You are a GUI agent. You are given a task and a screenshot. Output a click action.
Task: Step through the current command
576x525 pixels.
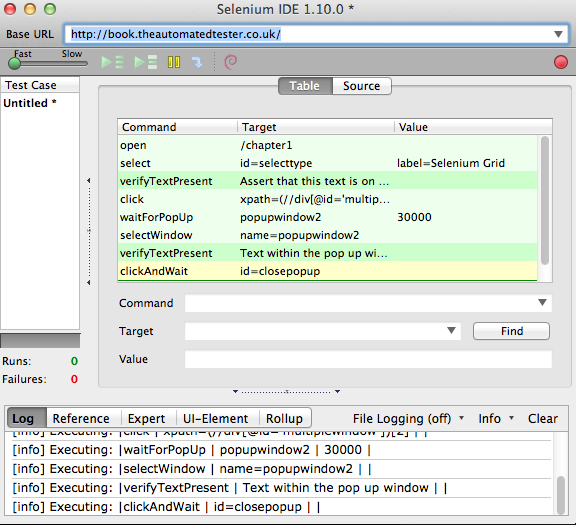(197, 62)
